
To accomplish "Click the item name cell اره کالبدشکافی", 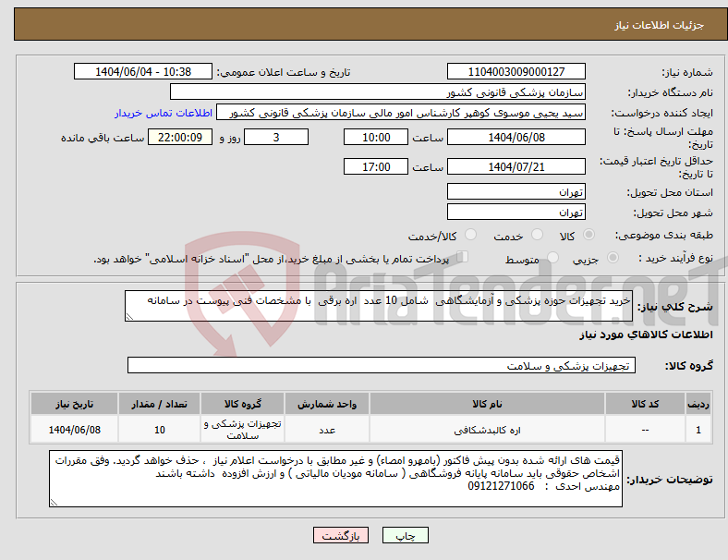I will [x=487, y=430].
